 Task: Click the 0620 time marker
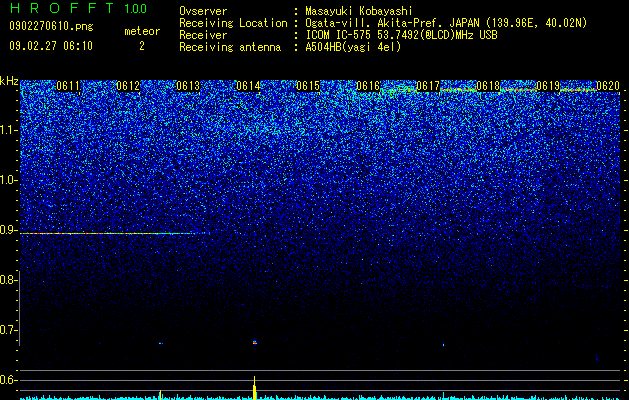608,86
